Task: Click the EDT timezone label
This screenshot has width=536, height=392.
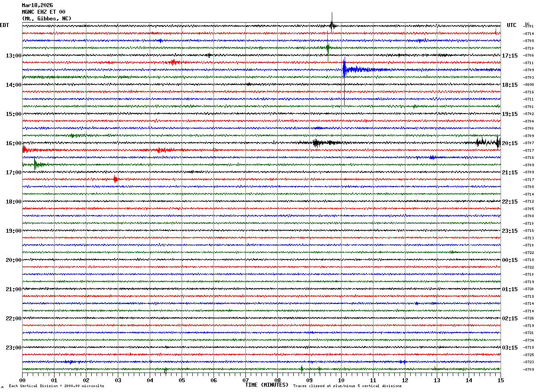Action: [4, 25]
